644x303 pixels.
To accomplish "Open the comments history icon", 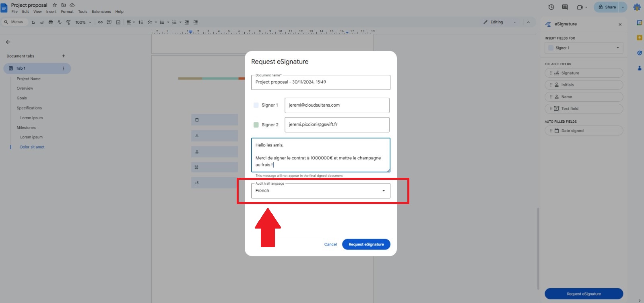I will [x=565, y=7].
